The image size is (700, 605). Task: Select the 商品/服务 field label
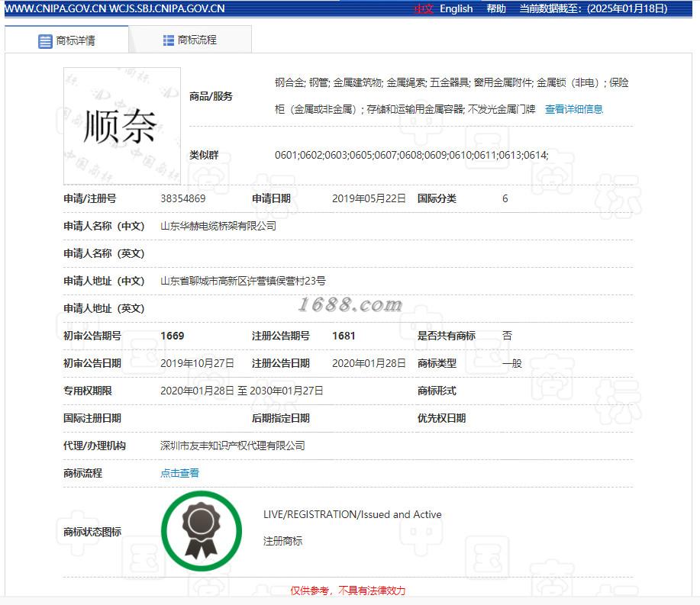[x=211, y=96]
